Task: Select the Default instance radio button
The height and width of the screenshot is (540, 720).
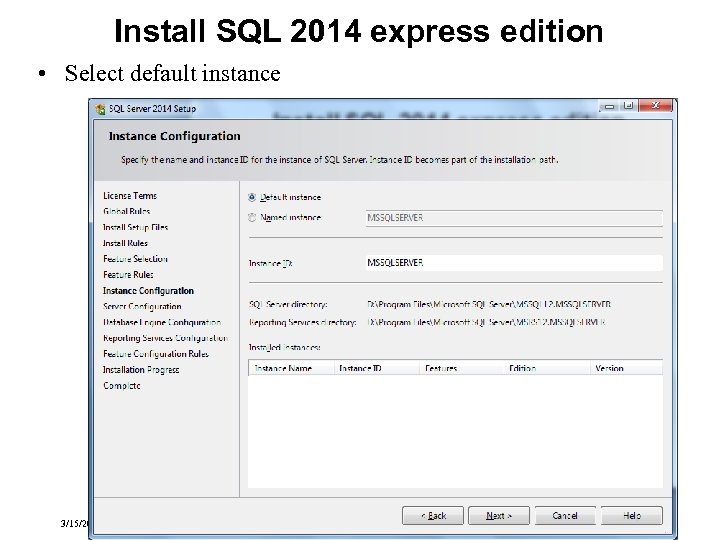Action: (252, 197)
